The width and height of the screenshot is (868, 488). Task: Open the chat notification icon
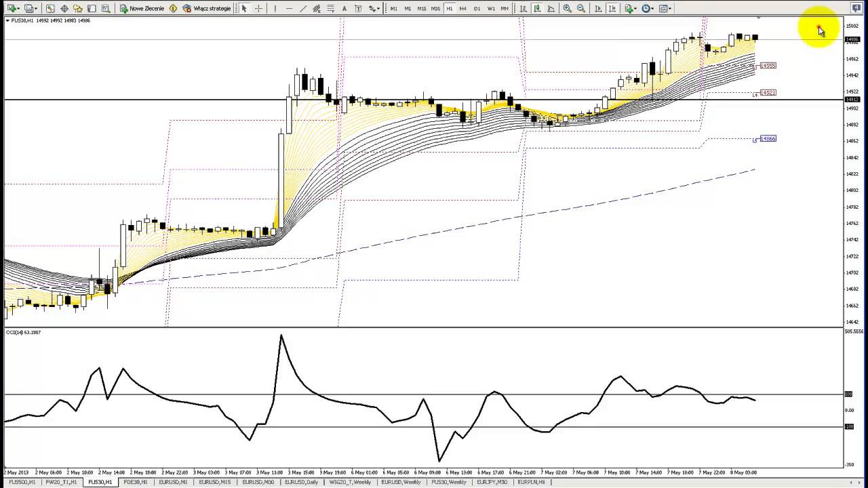point(856,7)
